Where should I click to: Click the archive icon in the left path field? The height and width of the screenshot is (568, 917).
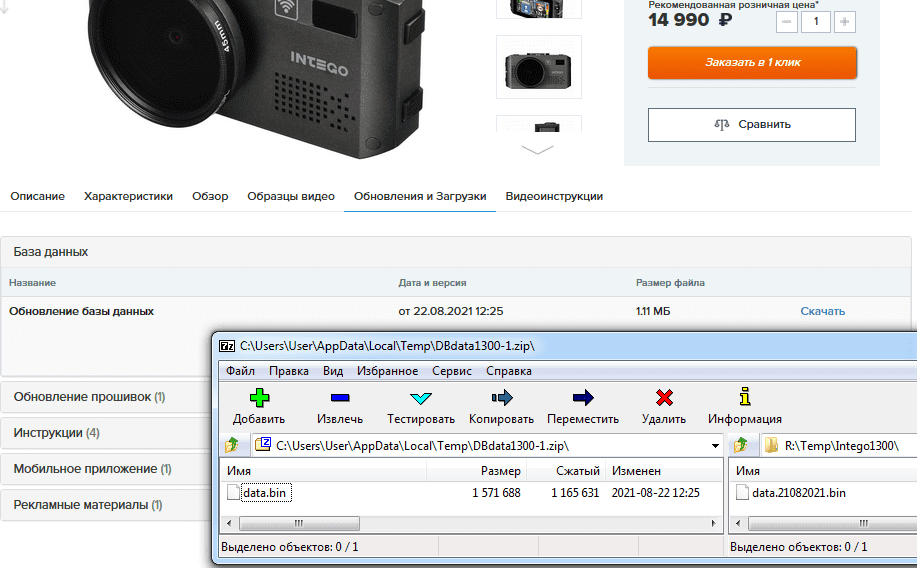[x=263, y=444]
